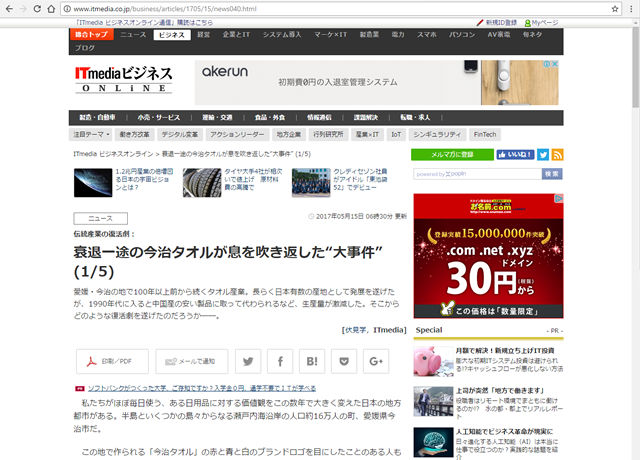Bookmark article with Hatena B! button
Viewport: 640px width, 460px height.
tap(313, 362)
